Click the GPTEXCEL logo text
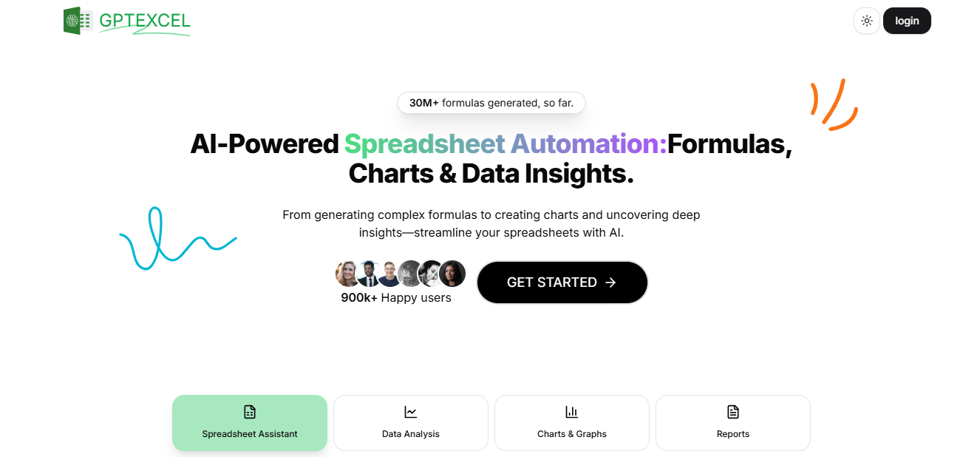This screenshot has width=980, height=457. point(145,21)
